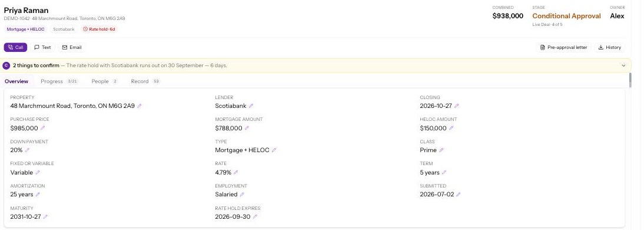644x230 pixels.
Task: Click the 2026-07-02 submitted date
Action: 437,194
